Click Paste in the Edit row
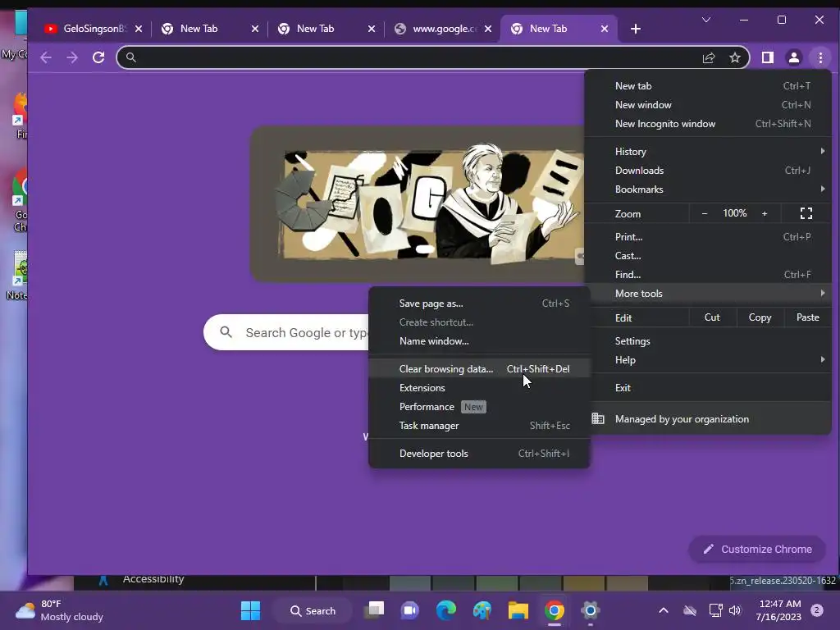Image resolution: width=840 pixels, height=630 pixels. (807, 317)
